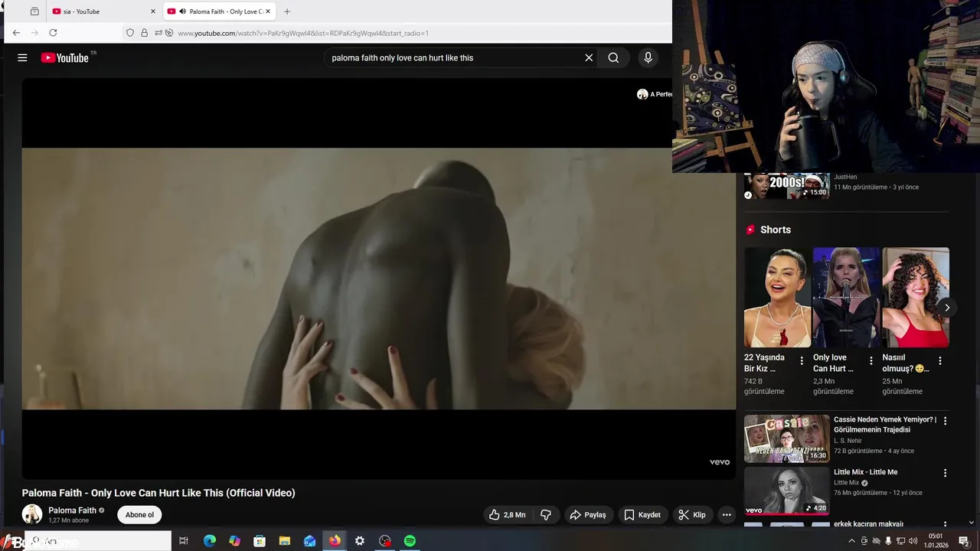
Task: Launch Microsoft Edge from taskbar
Action: (209, 541)
